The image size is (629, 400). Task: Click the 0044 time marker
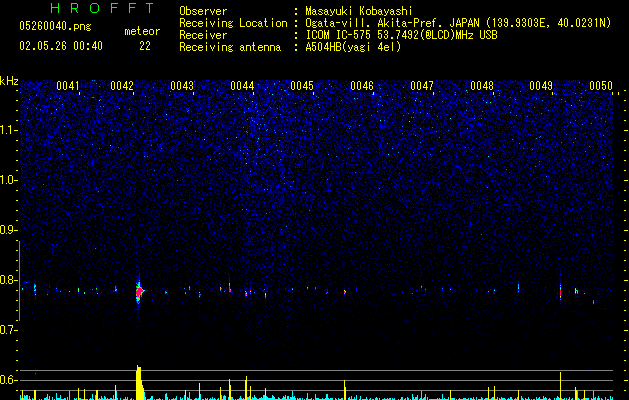(x=242, y=86)
